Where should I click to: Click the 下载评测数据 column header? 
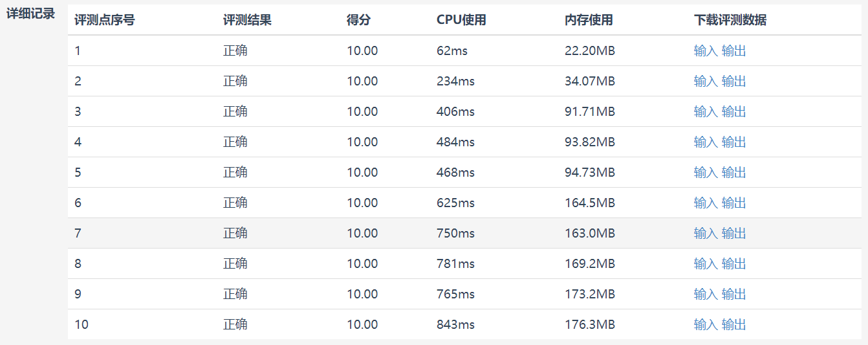[730, 20]
